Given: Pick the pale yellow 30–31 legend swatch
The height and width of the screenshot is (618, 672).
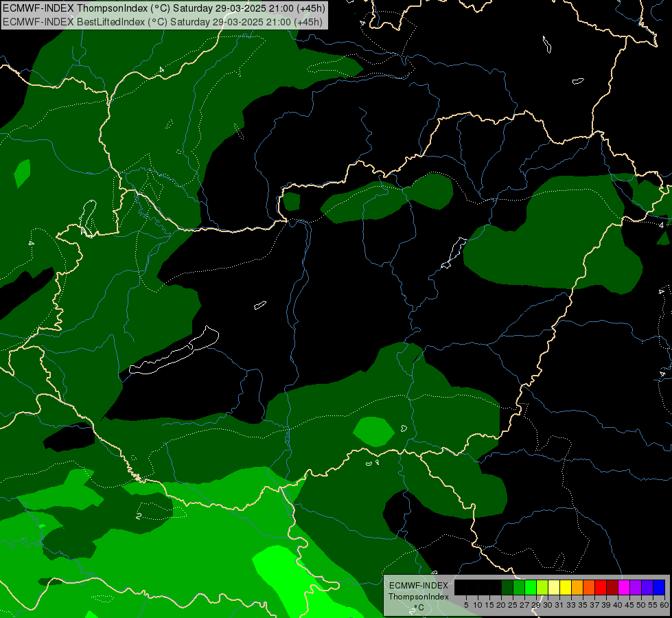Looking at the screenshot, I should coord(554,587).
